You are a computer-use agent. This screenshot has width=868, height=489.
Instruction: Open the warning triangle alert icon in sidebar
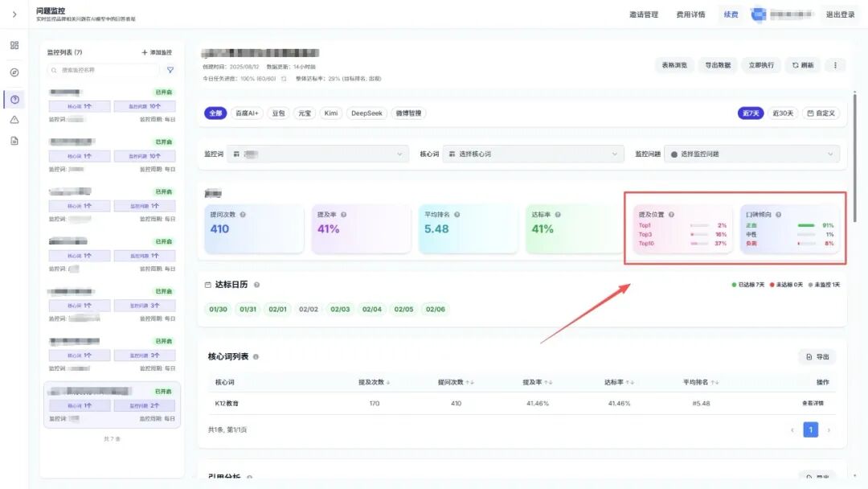point(14,120)
